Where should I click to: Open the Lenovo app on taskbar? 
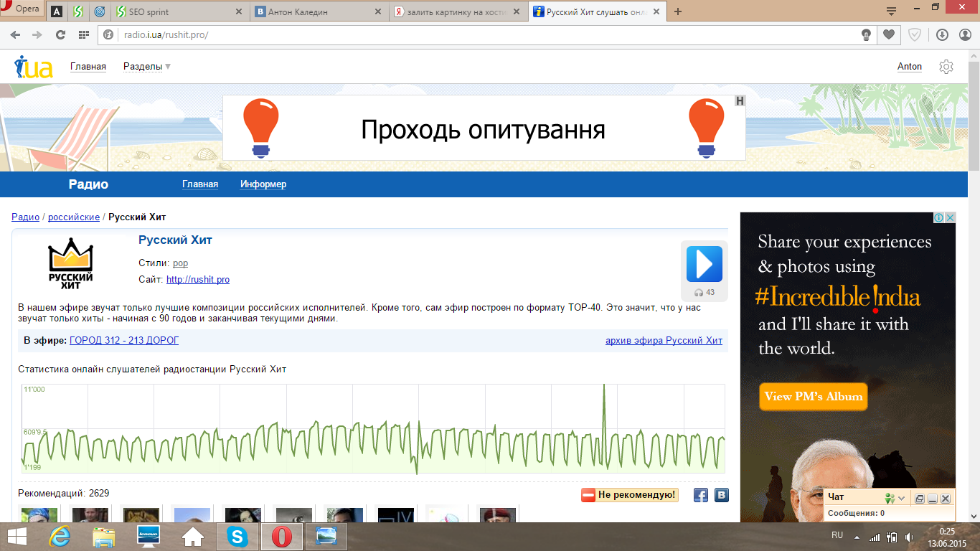(x=148, y=537)
